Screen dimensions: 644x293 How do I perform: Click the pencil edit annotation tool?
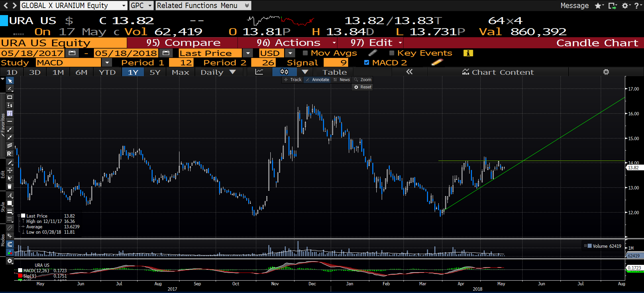[x=10, y=163]
